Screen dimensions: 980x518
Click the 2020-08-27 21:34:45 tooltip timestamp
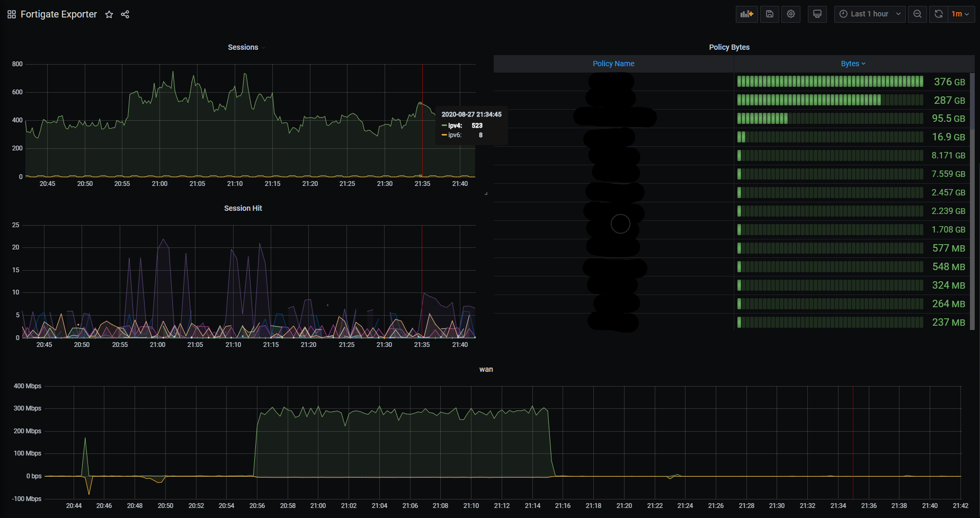coord(471,114)
